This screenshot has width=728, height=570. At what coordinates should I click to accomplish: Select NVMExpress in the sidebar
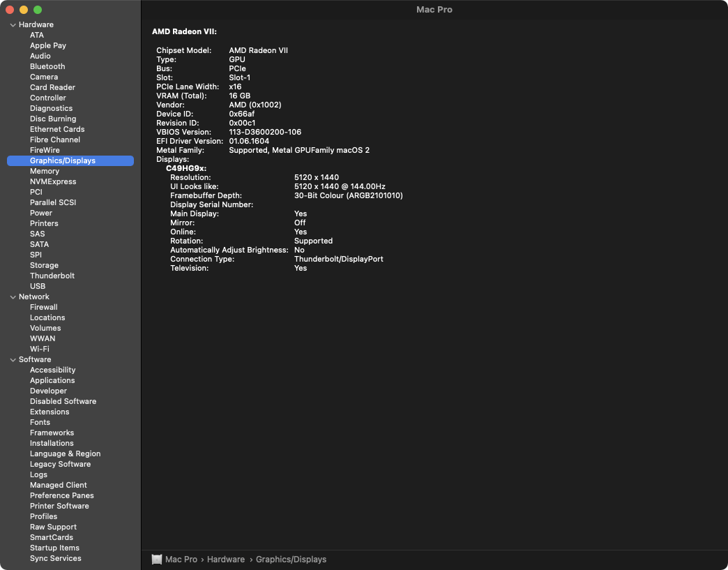(x=53, y=181)
